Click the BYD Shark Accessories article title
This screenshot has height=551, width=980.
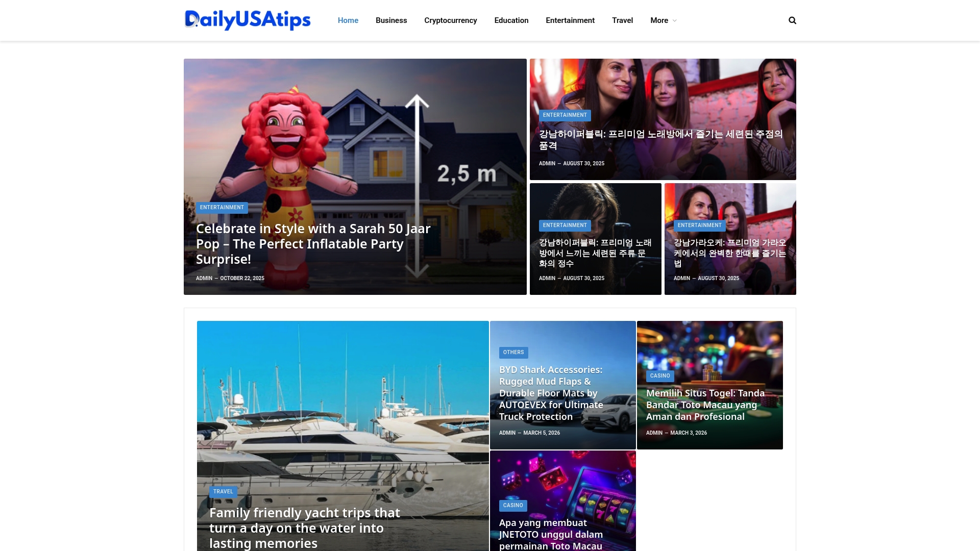pyautogui.click(x=551, y=393)
